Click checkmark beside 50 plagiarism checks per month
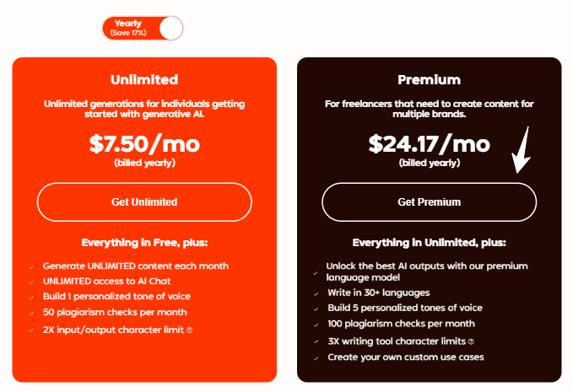This screenshot has width=573, height=392. pyautogui.click(x=31, y=314)
